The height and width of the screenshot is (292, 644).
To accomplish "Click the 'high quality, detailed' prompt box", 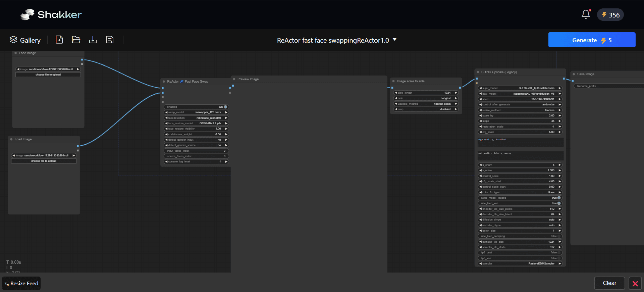I will point(520,142).
